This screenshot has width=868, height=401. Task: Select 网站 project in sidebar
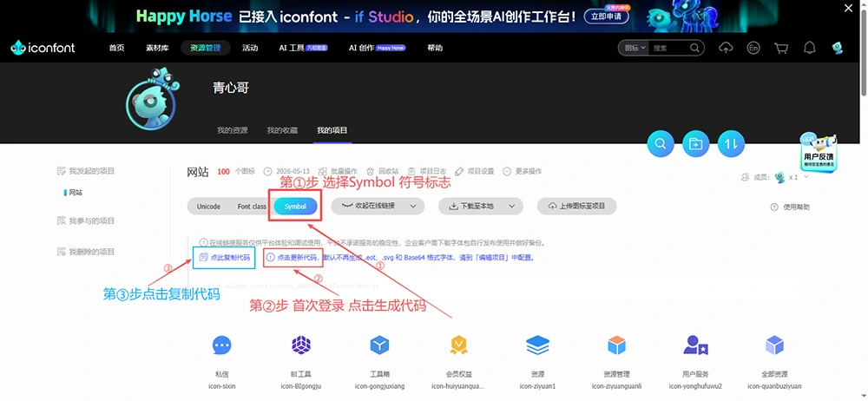click(x=76, y=193)
